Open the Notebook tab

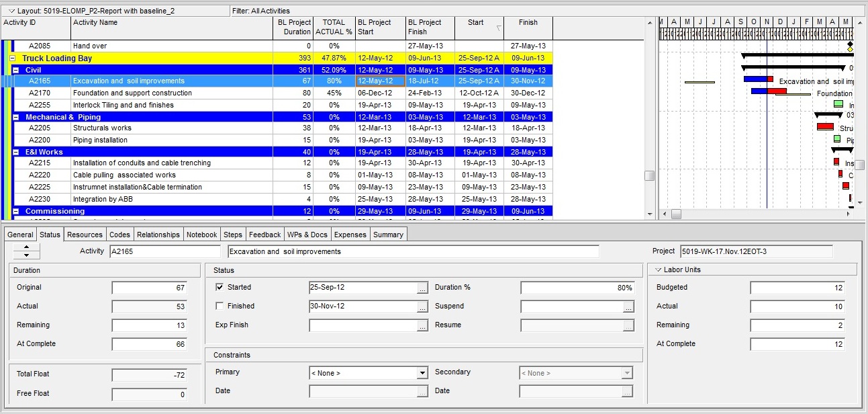[x=201, y=235]
